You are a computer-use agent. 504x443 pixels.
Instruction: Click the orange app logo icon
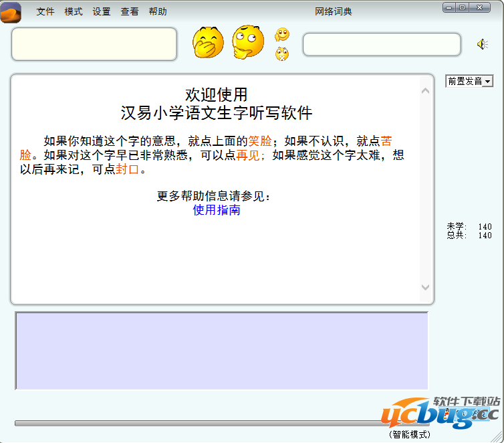(11, 12)
